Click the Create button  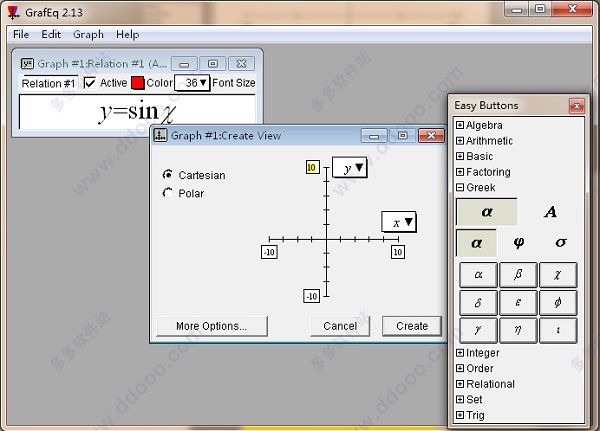[x=412, y=326]
